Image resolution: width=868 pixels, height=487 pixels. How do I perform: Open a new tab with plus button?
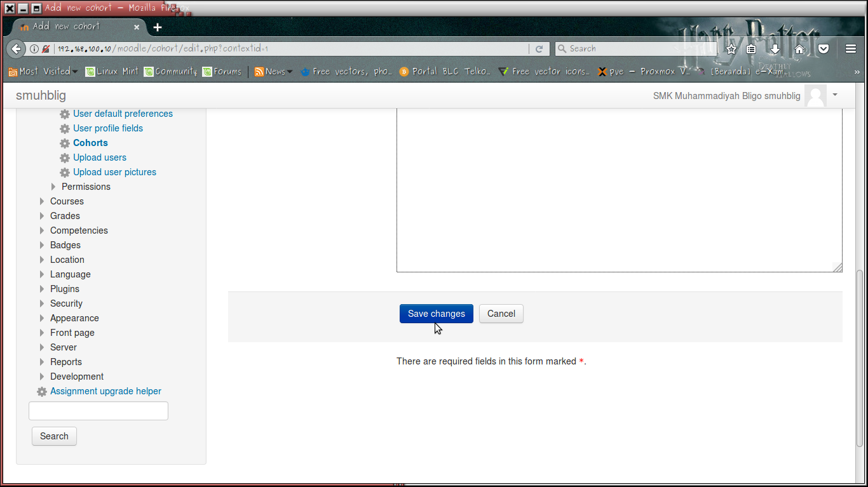[158, 27]
